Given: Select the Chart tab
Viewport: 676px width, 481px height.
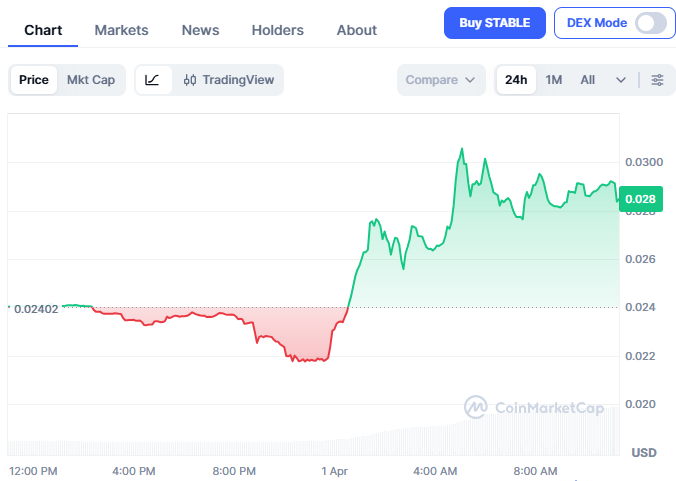Looking at the screenshot, I should [43, 30].
